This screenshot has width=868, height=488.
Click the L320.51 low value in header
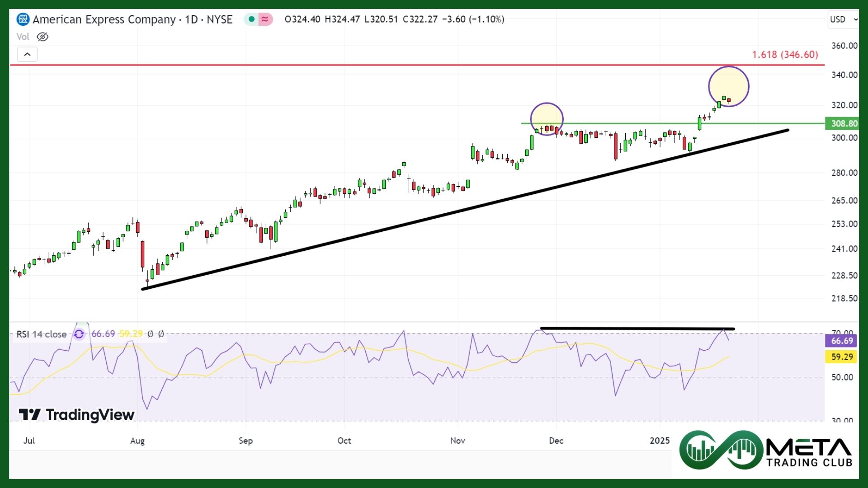[x=381, y=19]
